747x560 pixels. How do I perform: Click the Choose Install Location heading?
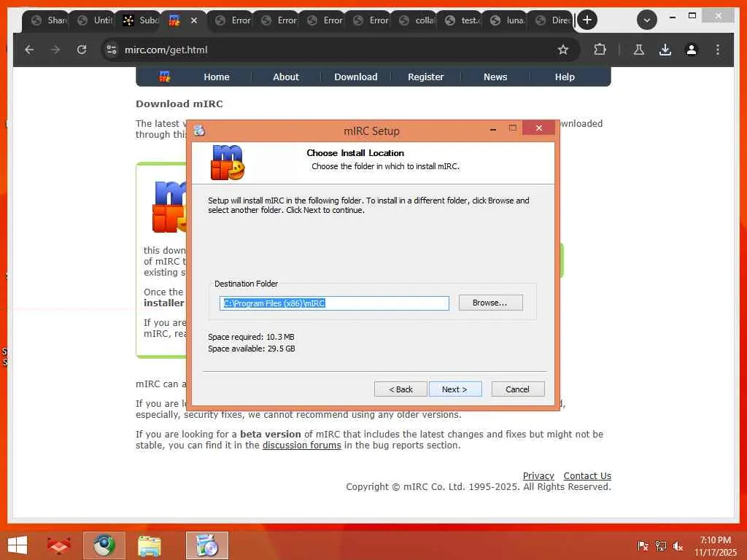[355, 153]
